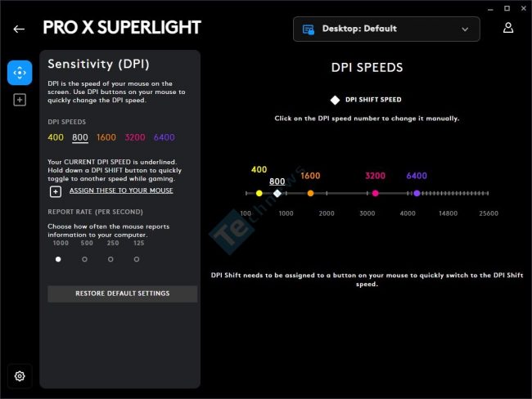The image size is (532, 399).
Task: Open the Sensitivity DPI sidebar tab icon
Action: [20, 73]
